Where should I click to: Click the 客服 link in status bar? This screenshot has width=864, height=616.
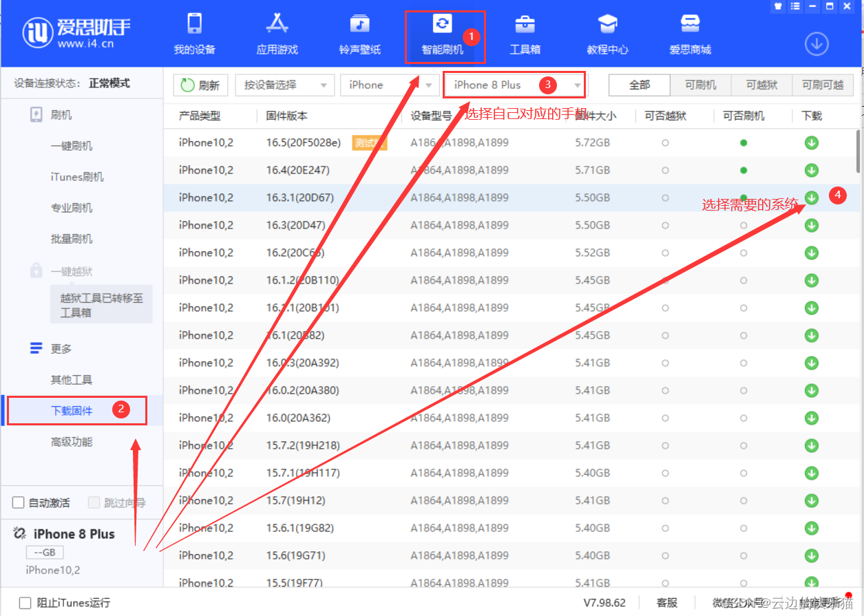(x=666, y=603)
